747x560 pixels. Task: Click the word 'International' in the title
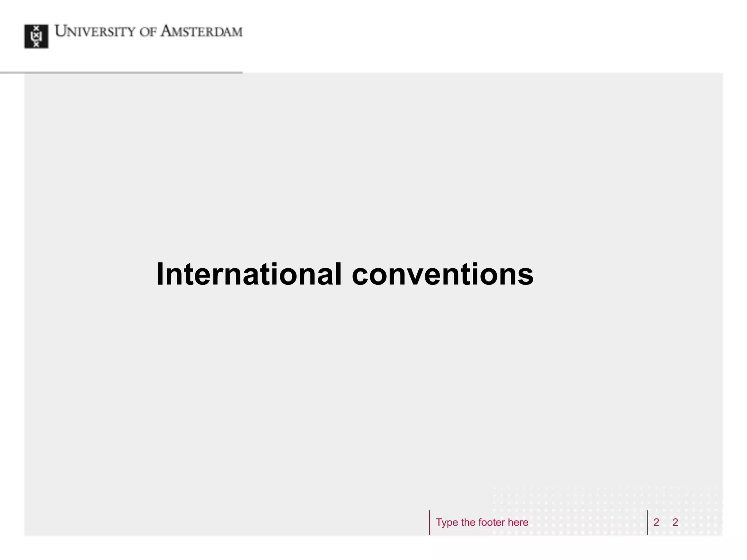pos(249,274)
